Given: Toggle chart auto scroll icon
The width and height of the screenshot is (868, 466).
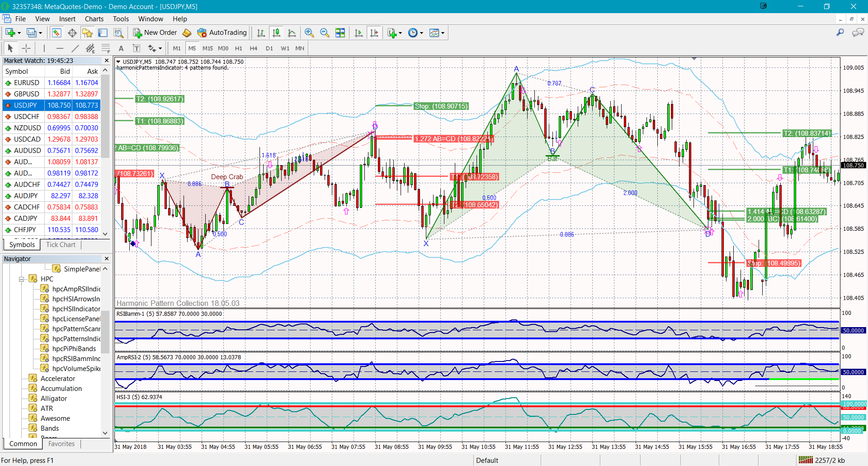Looking at the screenshot, I should pyautogui.click(x=359, y=33).
